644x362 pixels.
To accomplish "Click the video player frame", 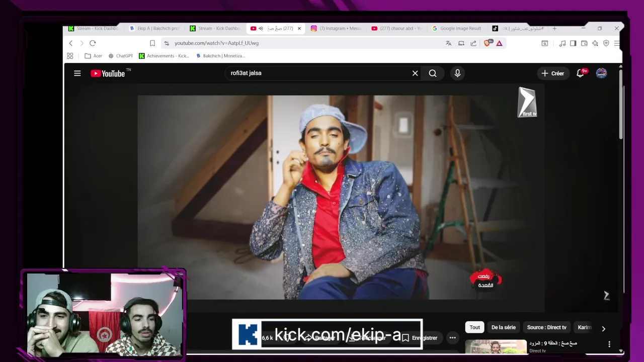I will (x=341, y=198).
